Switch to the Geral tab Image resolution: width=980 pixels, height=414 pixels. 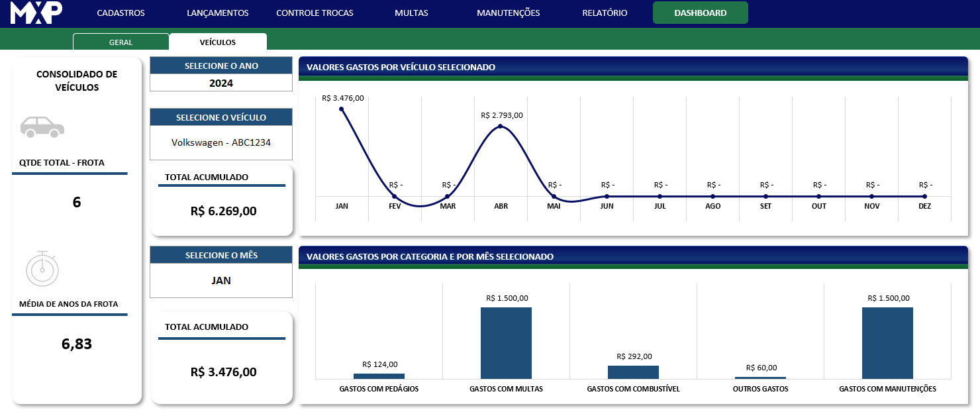121,42
